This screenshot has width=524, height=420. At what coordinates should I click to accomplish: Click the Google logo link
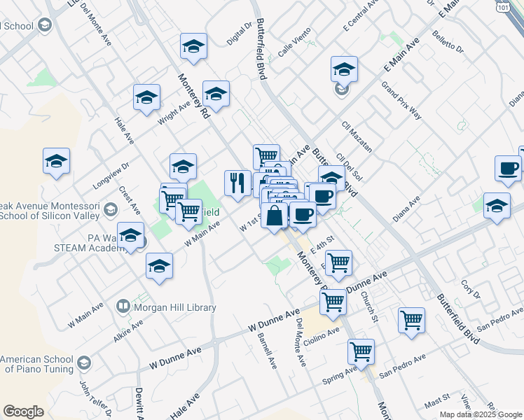[23, 412]
